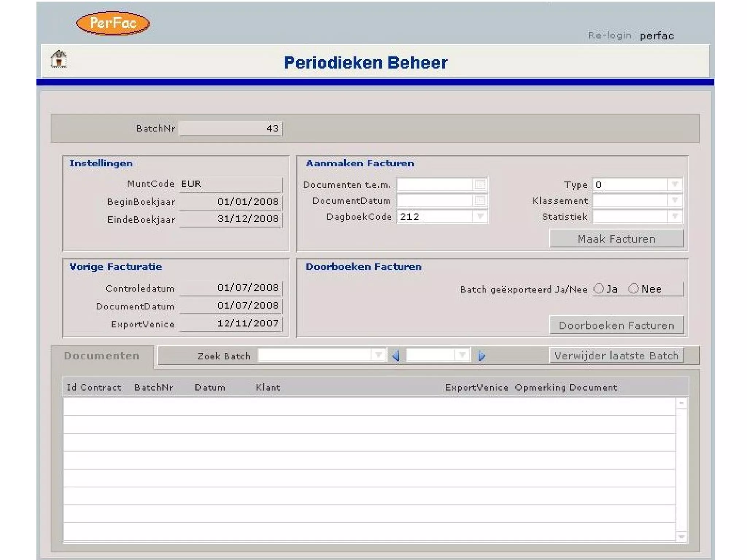747x560 pixels.
Task: Expand the Klassement dropdown
Action: tap(674, 200)
